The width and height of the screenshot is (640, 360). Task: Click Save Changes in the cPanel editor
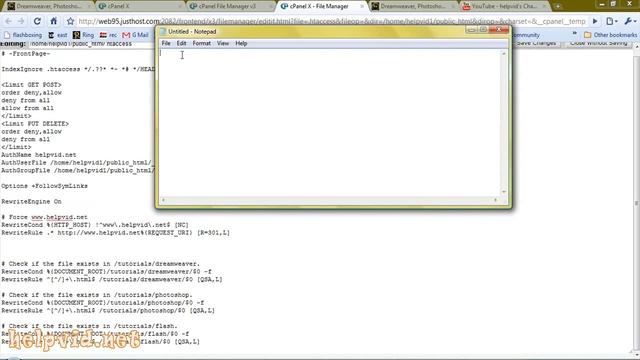(x=536, y=43)
